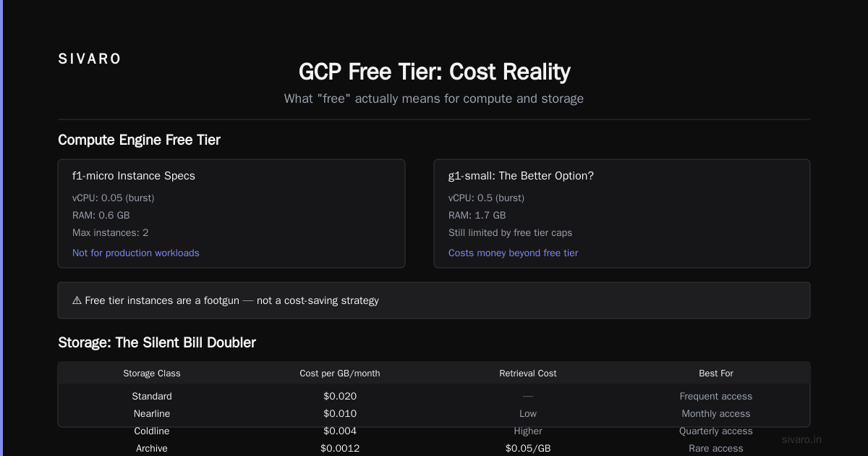Screen dimensions: 868x456
Task: Click the subtitle about what free means
Action: pyautogui.click(x=434, y=98)
